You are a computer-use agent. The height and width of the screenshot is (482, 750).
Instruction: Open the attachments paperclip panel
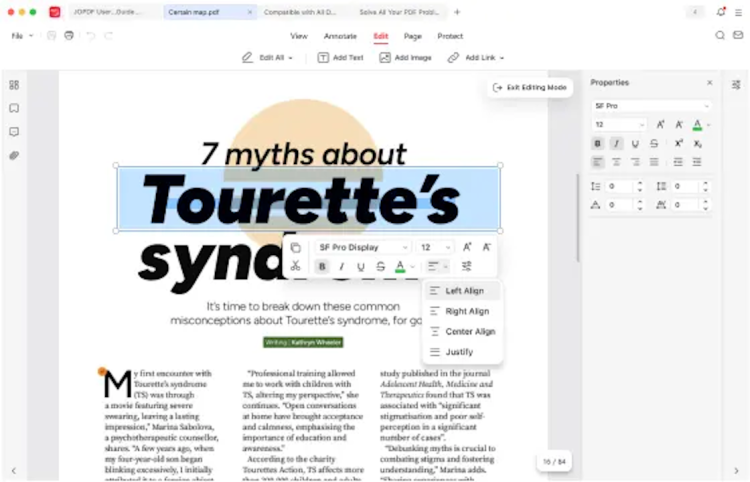pyautogui.click(x=14, y=156)
